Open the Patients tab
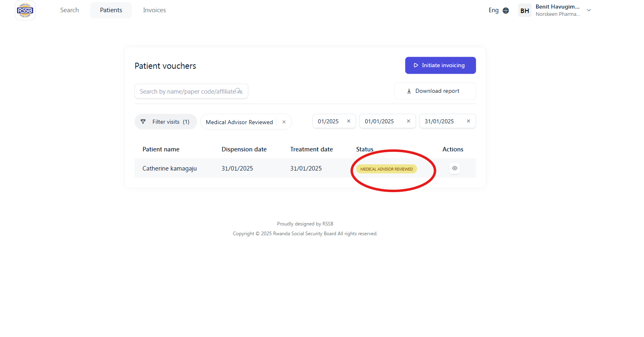 coord(111,10)
